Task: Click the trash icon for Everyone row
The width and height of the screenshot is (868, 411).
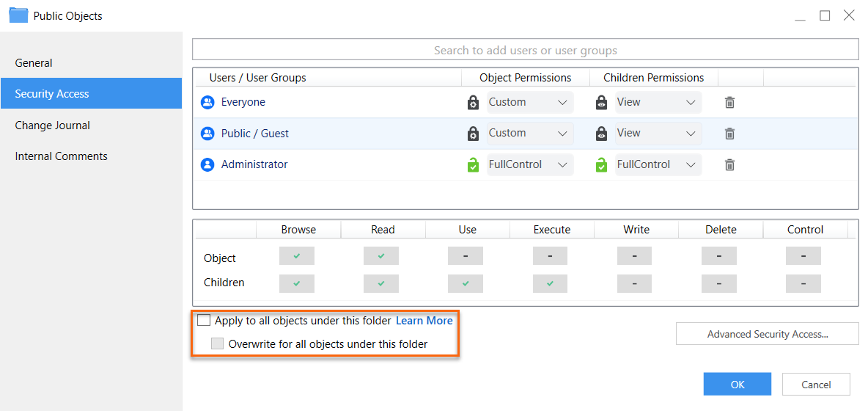Action: 729,103
